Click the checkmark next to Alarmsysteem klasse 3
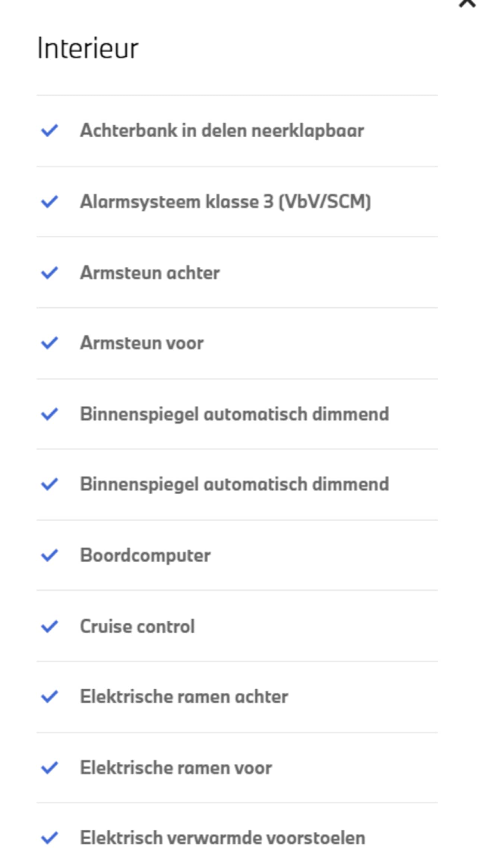Screen dimensions: 477x868 (x=49, y=201)
